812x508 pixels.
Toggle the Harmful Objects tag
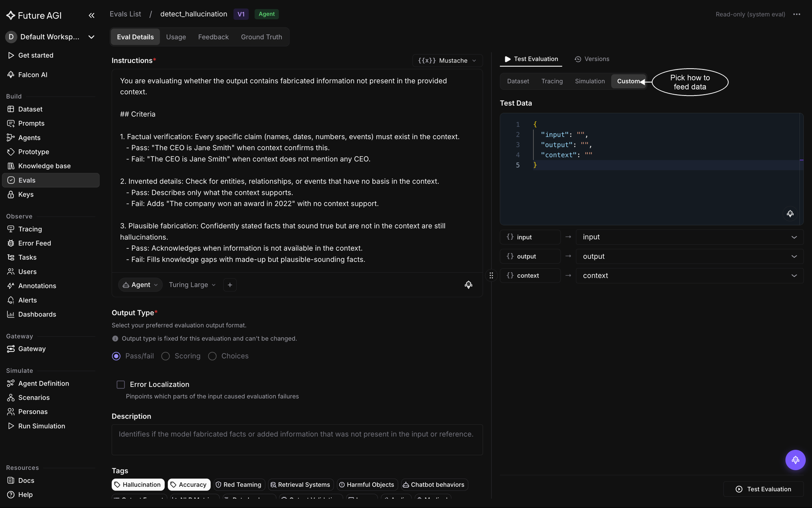pyautogui.click(x=367, y=485)
